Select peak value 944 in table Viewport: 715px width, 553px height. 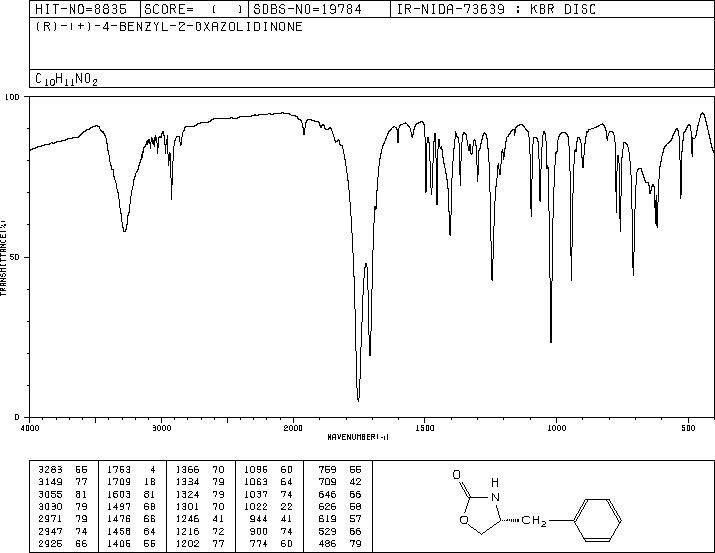(x=259, y=519)
